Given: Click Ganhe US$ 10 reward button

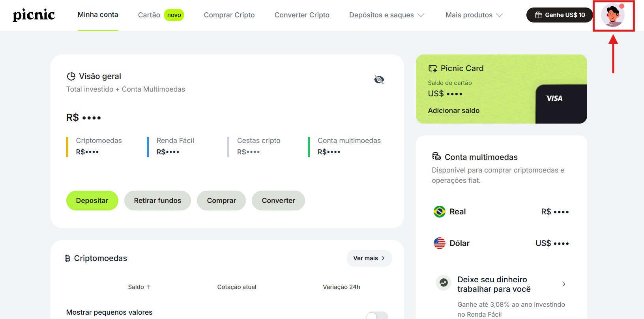Looking at the screenshot, I should click(560, 15).
